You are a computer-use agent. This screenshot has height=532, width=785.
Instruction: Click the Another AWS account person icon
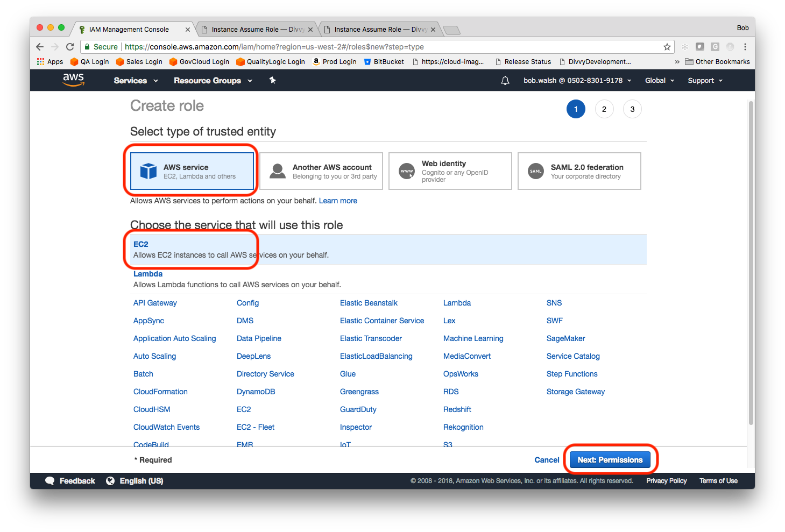[278, 171]
